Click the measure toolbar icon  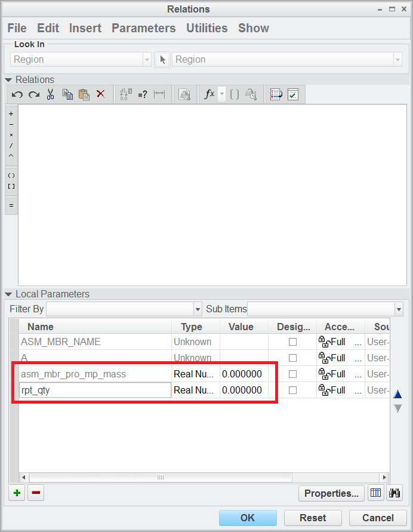251,94
